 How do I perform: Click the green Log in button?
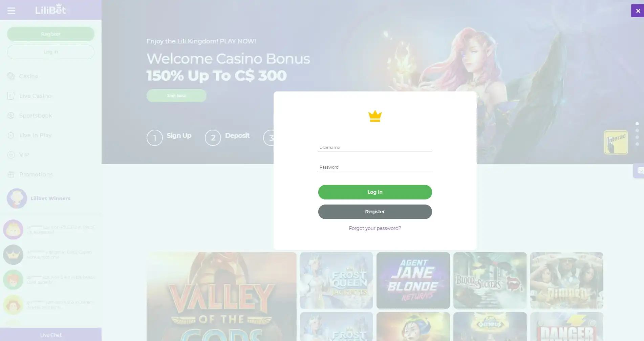pos(375,192)
